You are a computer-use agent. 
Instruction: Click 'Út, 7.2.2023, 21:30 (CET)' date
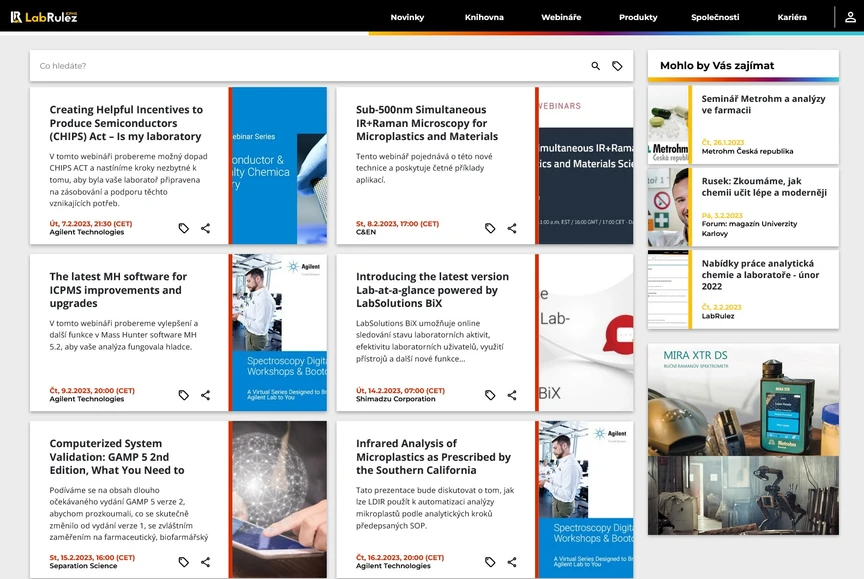(91, 224)
